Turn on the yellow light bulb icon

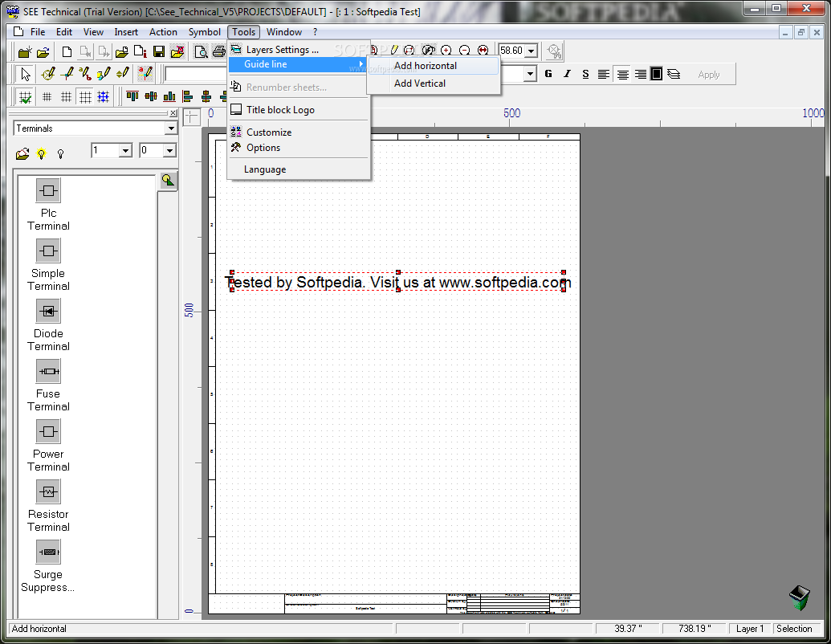(x=41, y=153)
